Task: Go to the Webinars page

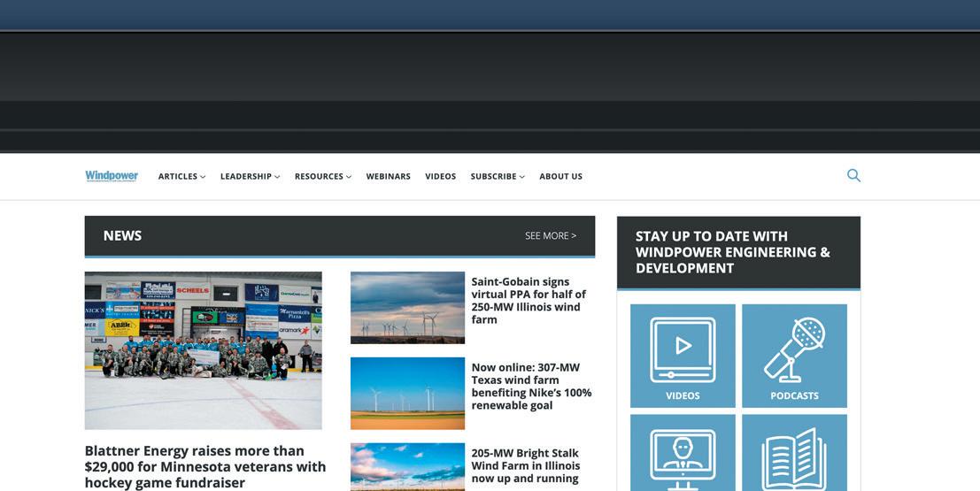Action: point(388,176)
